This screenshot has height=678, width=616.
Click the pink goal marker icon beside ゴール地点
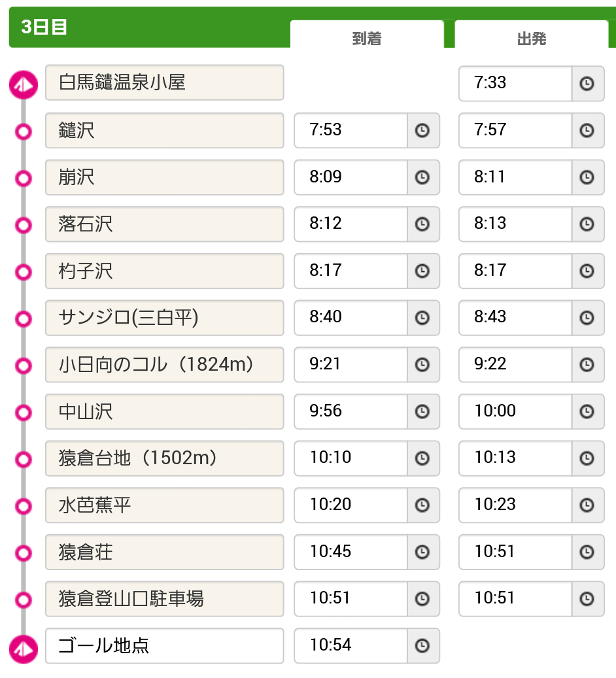pos(24,649)
